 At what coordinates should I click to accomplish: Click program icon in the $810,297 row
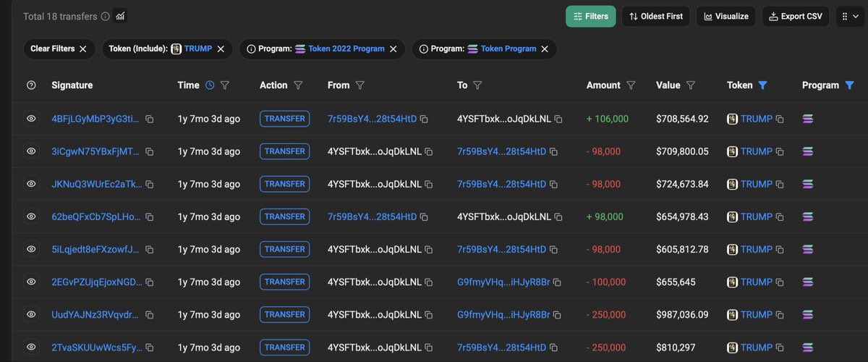coord(808,348)
